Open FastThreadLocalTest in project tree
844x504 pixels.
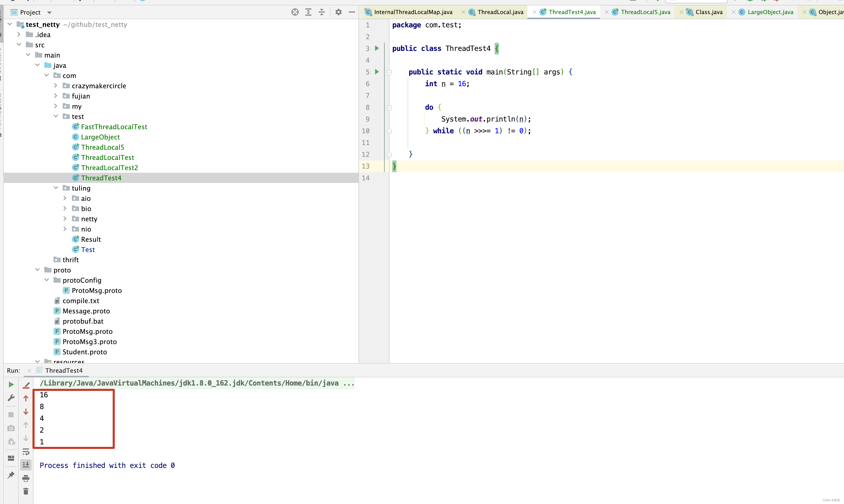point(114,127)
